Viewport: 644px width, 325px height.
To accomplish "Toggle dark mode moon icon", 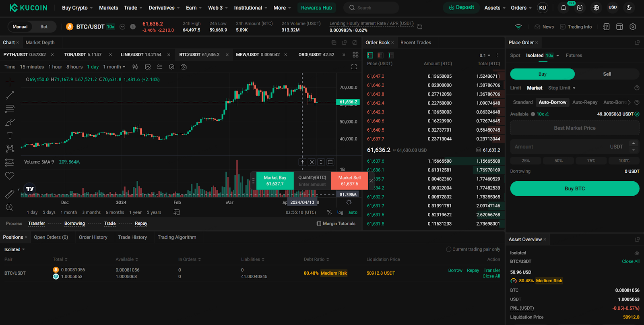I will click(x=629, y=8).
